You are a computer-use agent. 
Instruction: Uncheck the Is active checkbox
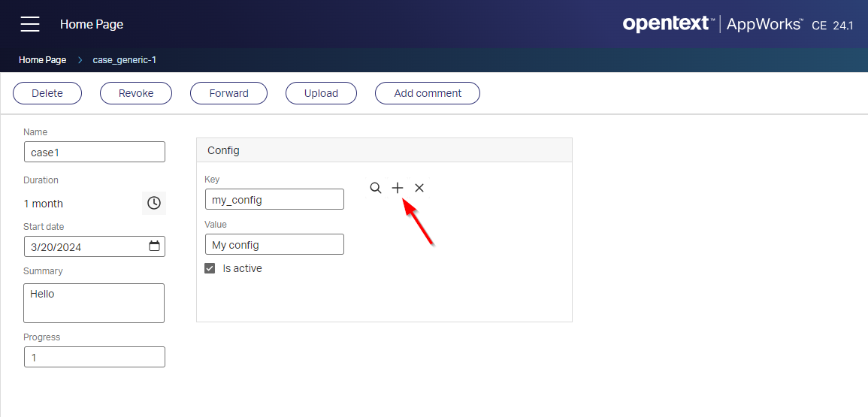pyautogui.click(x=210, y=268)
